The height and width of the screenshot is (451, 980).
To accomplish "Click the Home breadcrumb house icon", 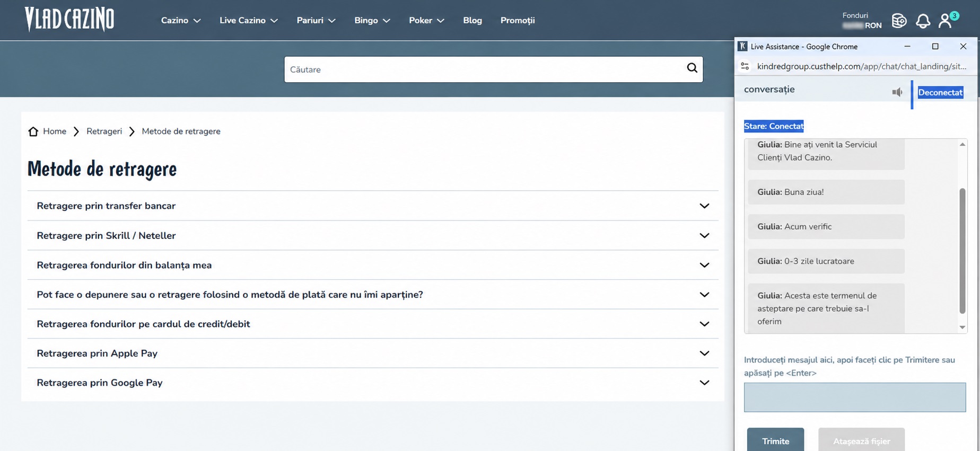I will tap(33, 131).
